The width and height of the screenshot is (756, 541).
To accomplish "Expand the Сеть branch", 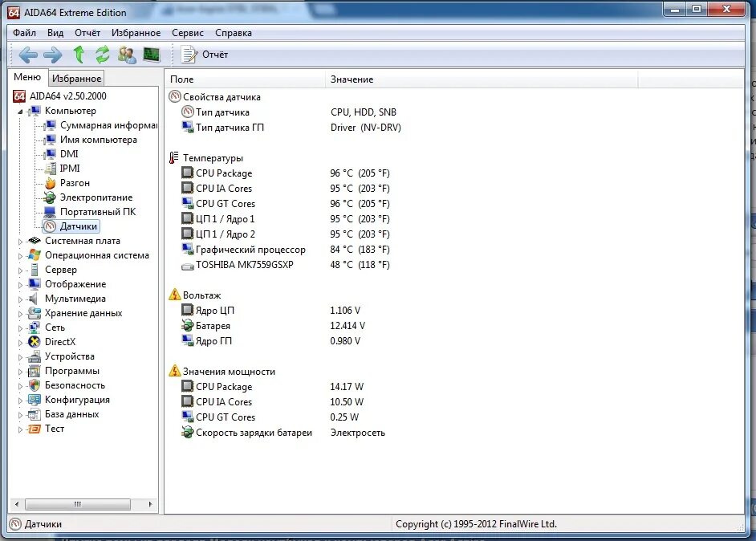I will [x=20, y=328].
